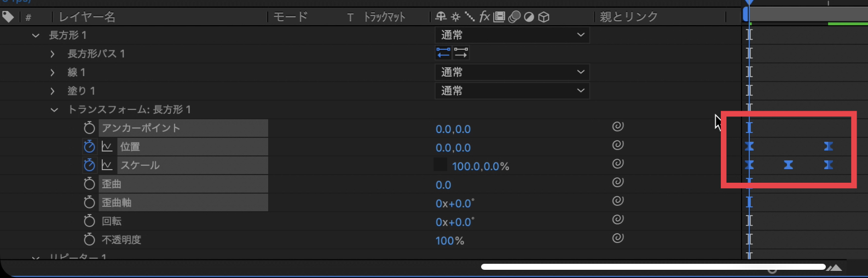Image resolution: width=868 pixels, height=278 pixels.
Task: Click expression pick whip for 歪曲
Action: [618, 182]
